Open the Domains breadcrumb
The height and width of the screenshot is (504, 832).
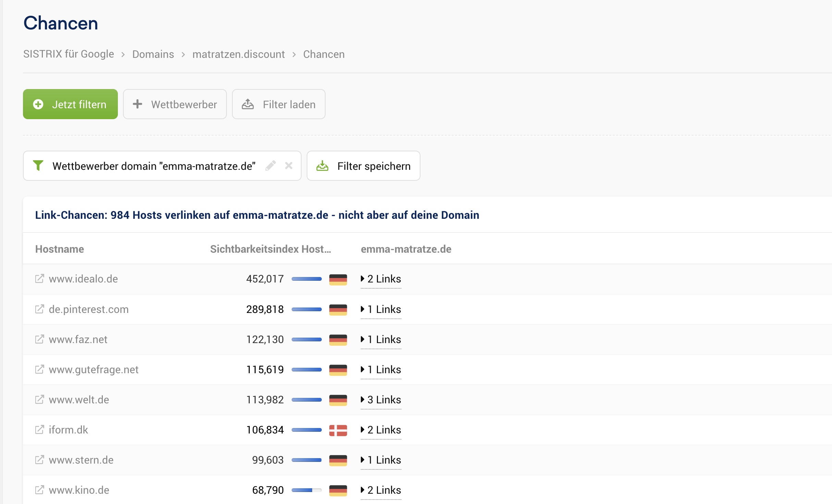pyautogui.click(x=153, y=54)
